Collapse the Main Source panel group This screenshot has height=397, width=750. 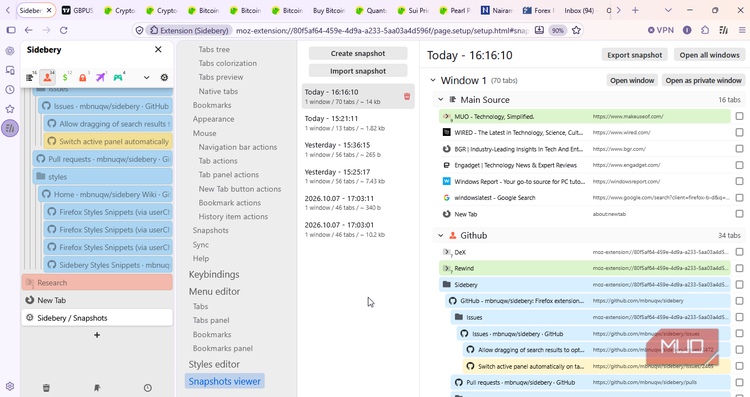tap(441, 100)
